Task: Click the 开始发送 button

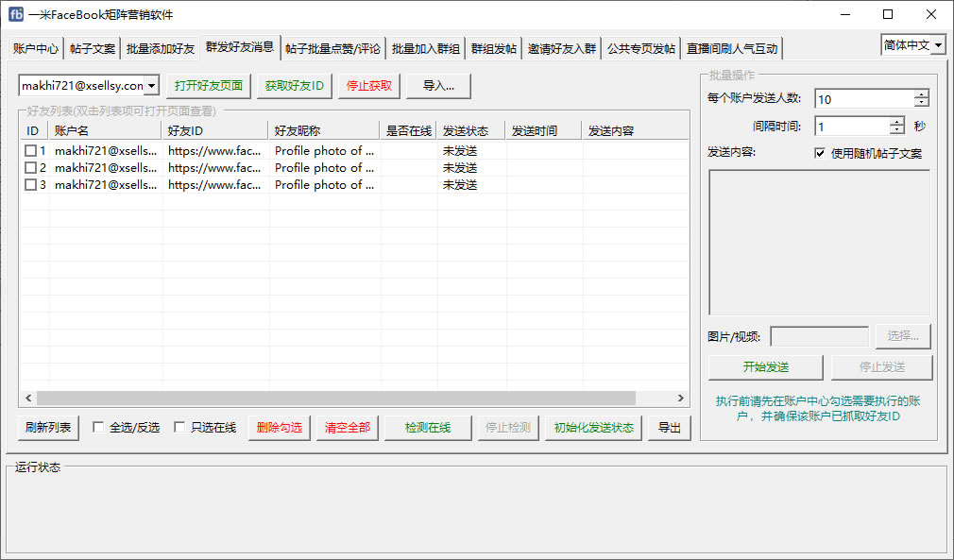Action: tap(765, 367)
